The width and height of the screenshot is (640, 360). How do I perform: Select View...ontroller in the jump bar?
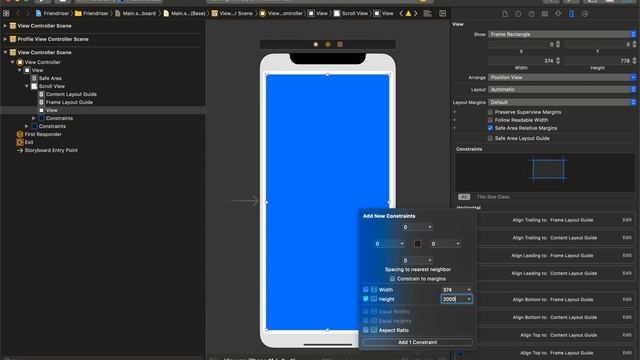click(281, 13)
